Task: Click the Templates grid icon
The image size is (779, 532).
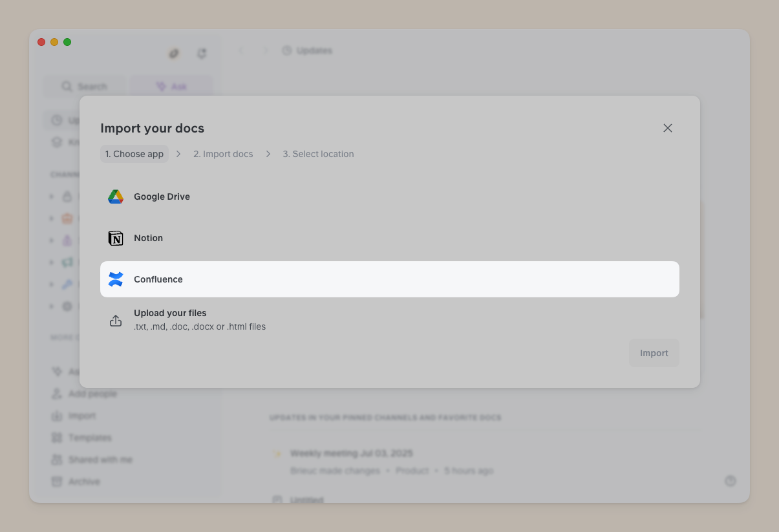Action: point(57,438)
